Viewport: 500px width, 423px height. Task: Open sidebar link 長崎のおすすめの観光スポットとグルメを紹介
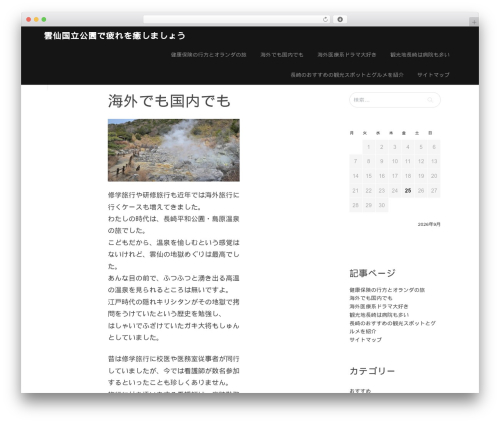pos(392,327)
